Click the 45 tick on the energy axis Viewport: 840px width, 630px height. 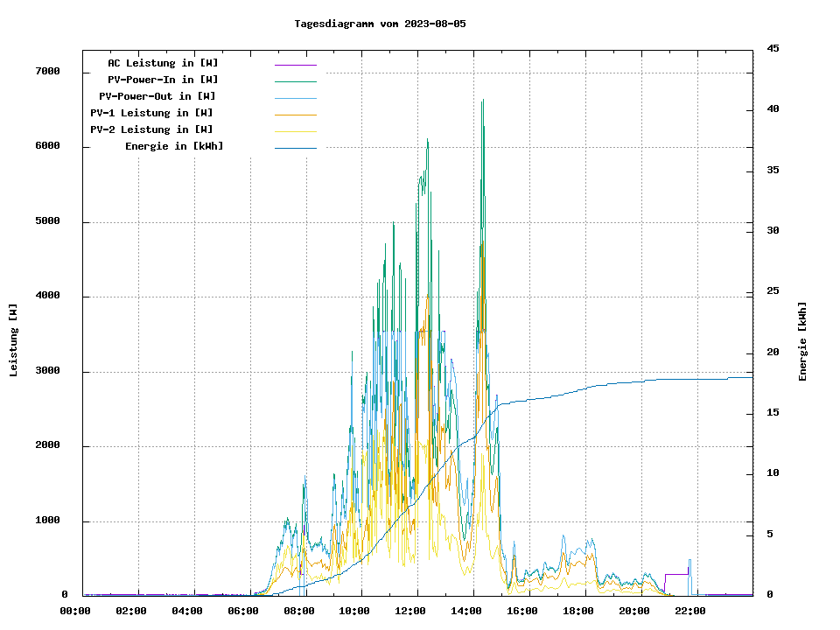[x=773, y=49]
